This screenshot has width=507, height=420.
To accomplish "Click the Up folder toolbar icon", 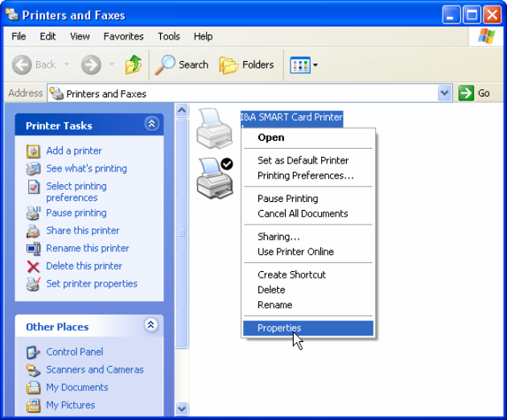I will 134,64.
